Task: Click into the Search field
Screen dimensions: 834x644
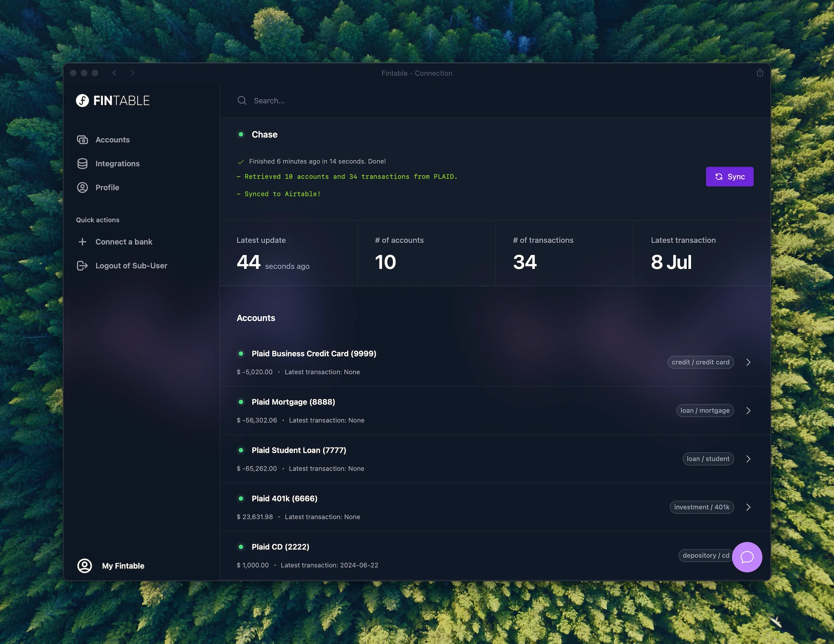Action: coord(391,100)
